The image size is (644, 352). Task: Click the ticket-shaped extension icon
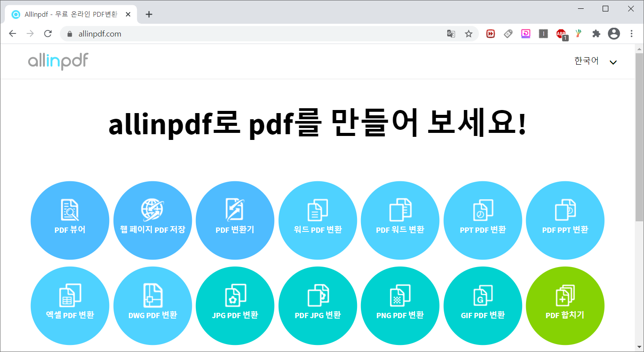[508, 34]
